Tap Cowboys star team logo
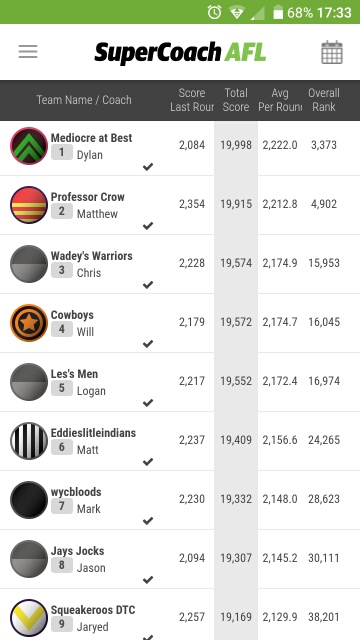Viewport: 360px width, 640px height. 29,322
